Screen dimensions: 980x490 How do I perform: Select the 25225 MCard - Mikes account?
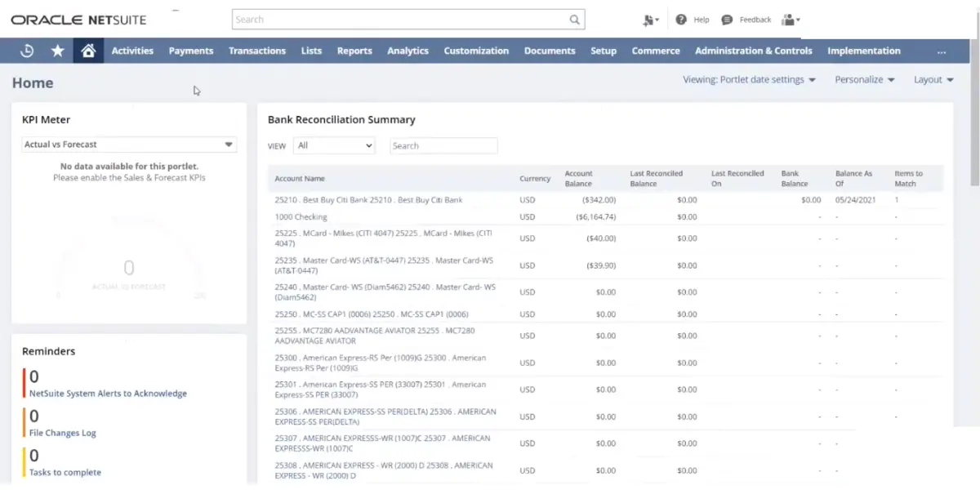click(x=384, y=238)
